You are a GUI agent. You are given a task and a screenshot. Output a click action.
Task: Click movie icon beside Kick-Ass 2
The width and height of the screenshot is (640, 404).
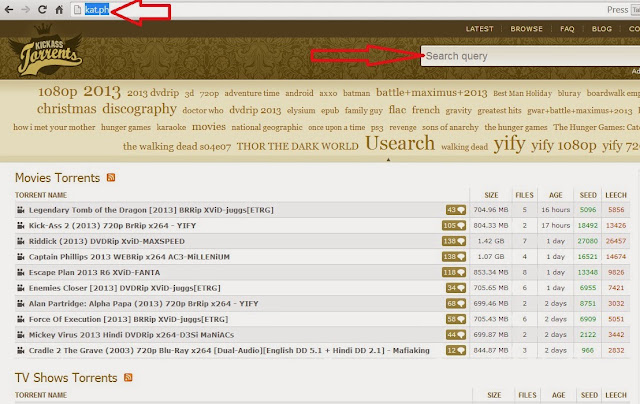[x=20, y=226]
